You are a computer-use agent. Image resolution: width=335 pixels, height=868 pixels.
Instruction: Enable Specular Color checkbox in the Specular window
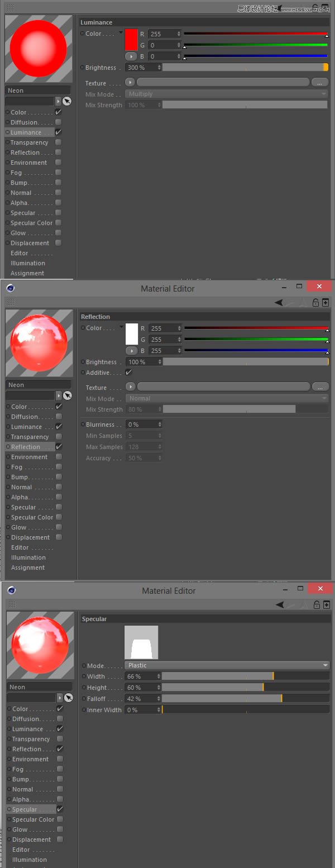[60, 819]
